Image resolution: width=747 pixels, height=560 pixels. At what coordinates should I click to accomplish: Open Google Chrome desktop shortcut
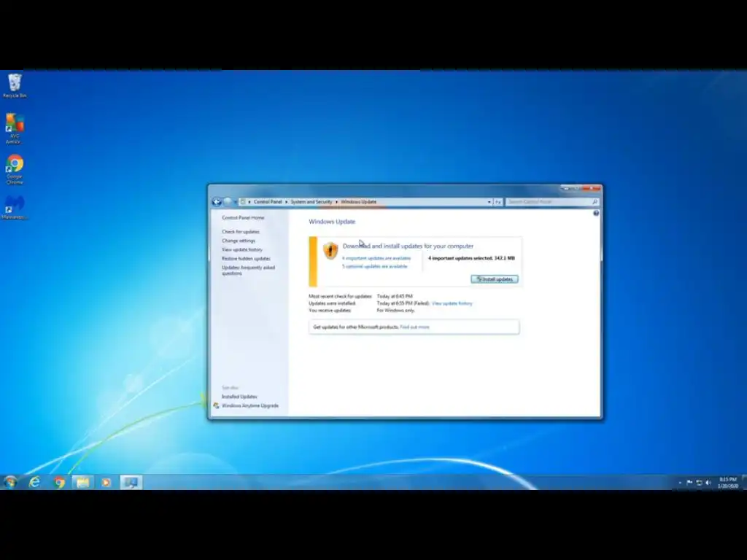pos(15,169)
